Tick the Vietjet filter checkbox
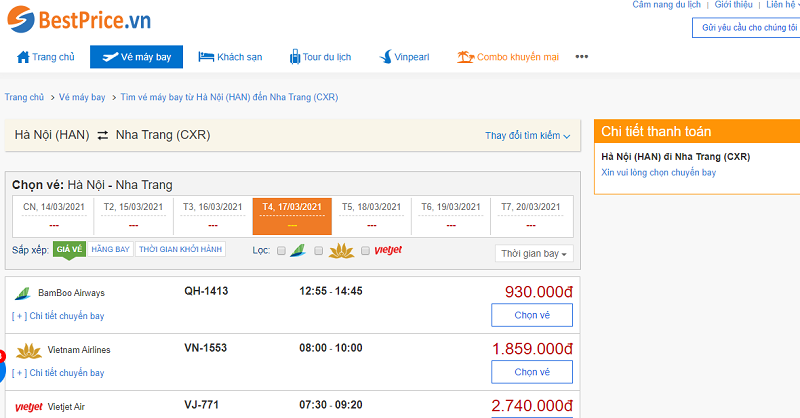The width and height of the screenshot is (800, 418). pos(365,251)
